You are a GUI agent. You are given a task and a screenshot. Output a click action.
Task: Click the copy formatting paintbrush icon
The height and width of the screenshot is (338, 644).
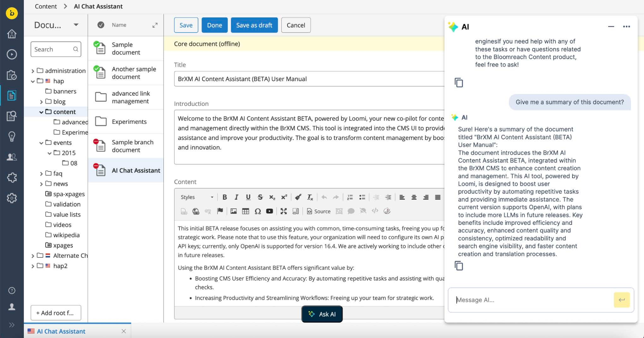[x=298, y=197]
